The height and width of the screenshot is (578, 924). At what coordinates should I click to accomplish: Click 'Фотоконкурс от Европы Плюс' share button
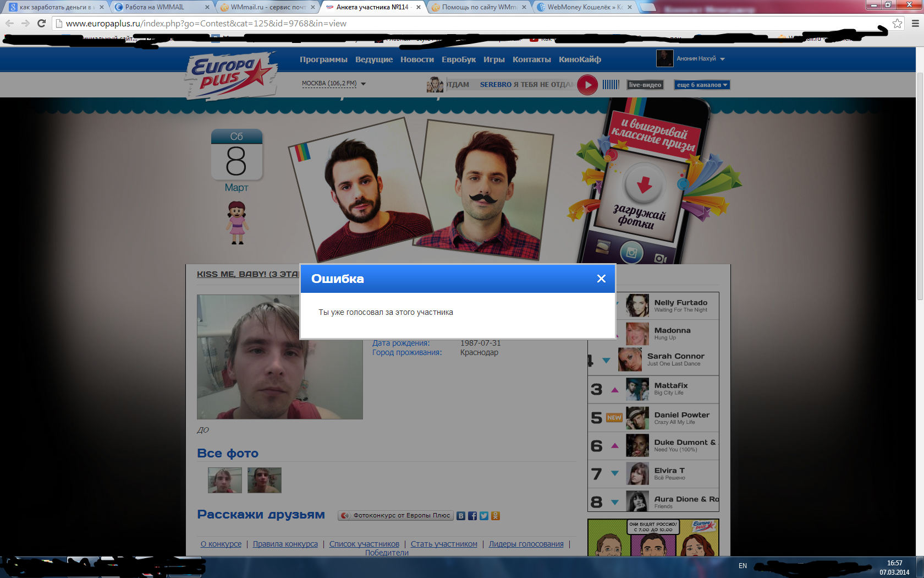(395, 516)
